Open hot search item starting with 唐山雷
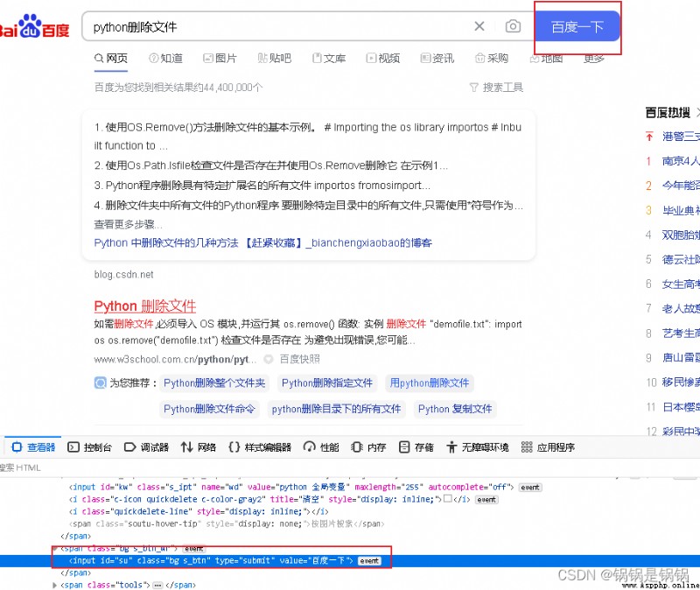The height and width of the screenshot is (590, 700). pos(682,358)
